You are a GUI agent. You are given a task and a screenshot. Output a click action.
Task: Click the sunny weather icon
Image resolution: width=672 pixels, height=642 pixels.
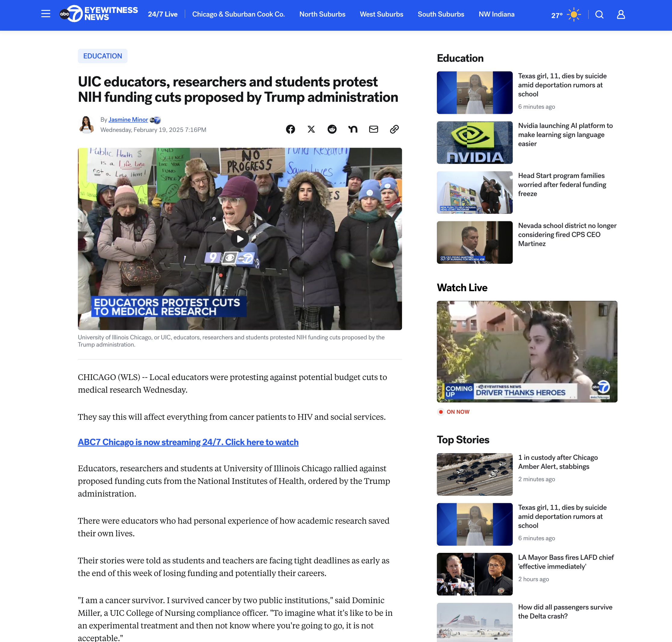click(574, 14)
